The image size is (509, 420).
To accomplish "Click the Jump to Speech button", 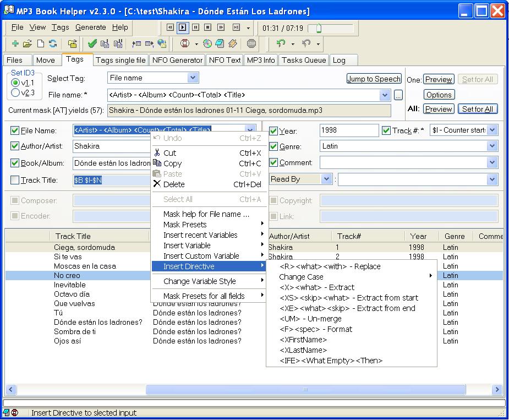I will [374, 79].
